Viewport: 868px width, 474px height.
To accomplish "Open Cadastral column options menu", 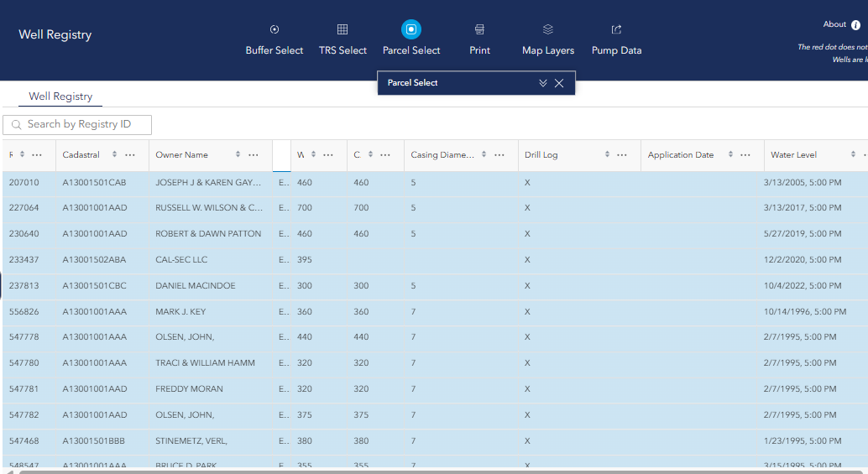I will [x=130, y=155].
